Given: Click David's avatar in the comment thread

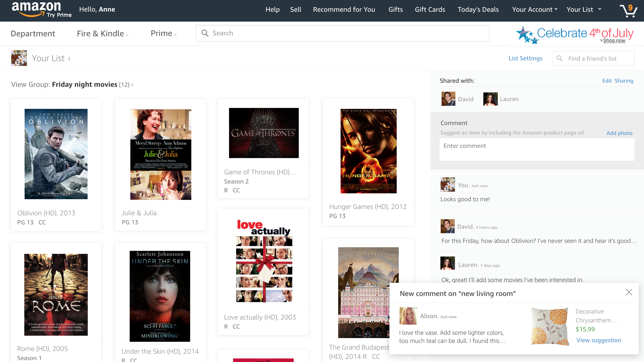Looking at the screenshot, I should (x=447, y=226).
